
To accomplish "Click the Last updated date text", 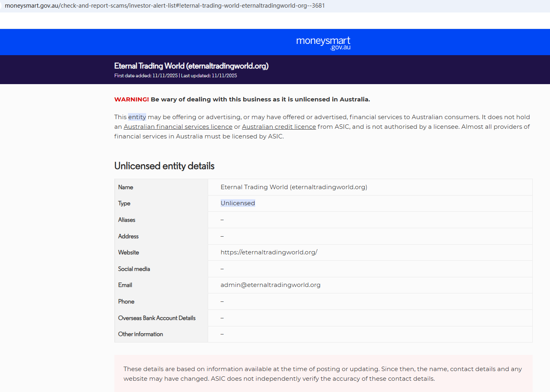I will coord(209,76).
